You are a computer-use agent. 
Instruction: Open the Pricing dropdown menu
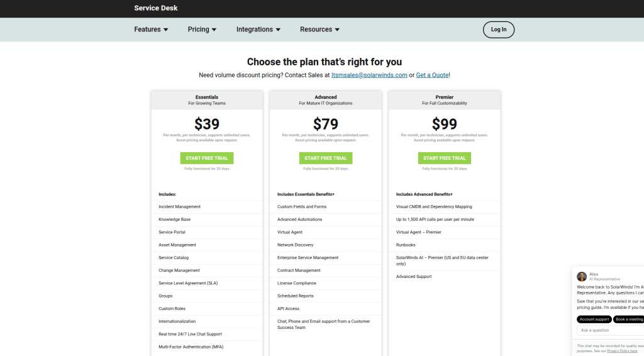pyautogui.click(x=202, y=30)
